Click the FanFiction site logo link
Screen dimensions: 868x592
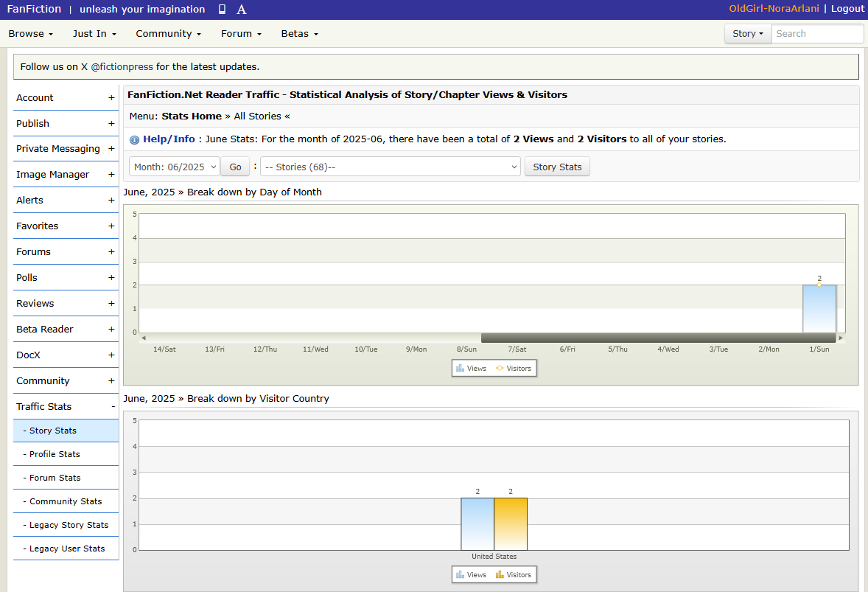[34, 9]
